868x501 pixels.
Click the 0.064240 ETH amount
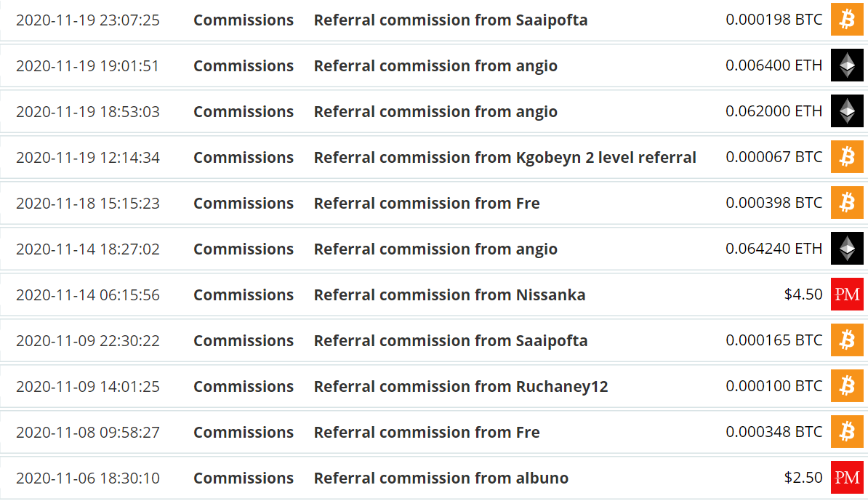(x=774, y=249)
